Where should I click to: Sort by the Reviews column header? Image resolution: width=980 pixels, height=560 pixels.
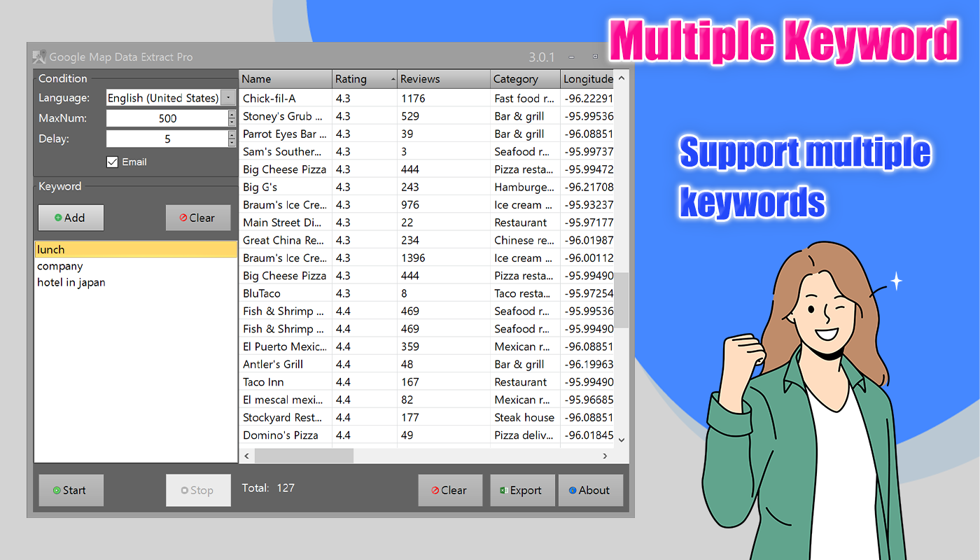click(x=420, y=78)
